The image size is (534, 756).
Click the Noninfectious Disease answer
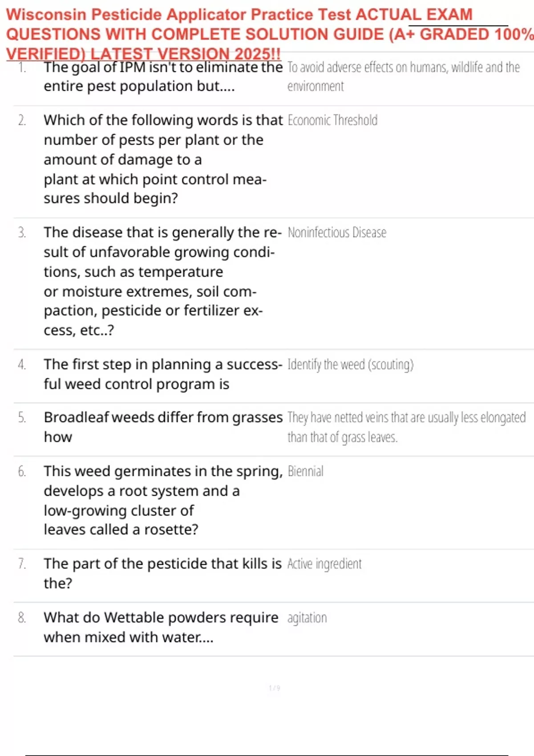point(337,232)
